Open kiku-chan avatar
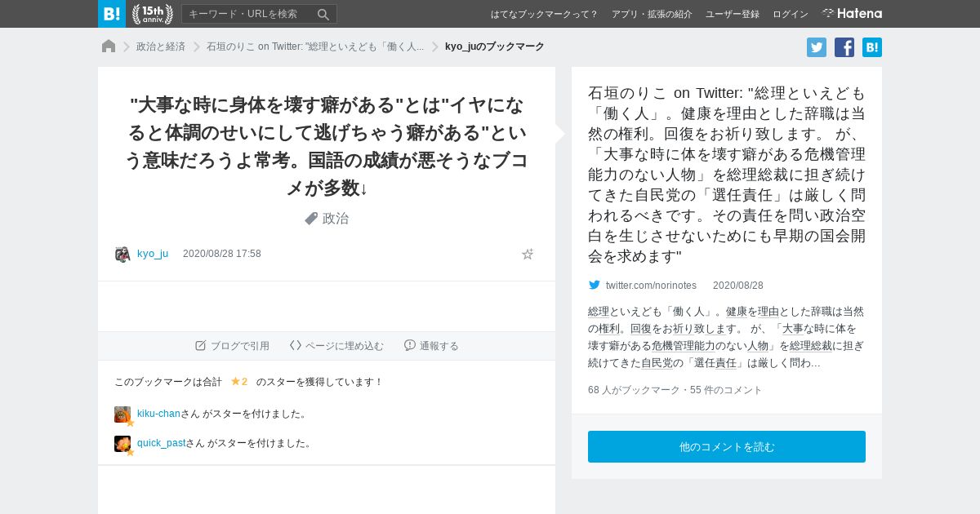Screen dimensions: 980x514 click(x=122, y=414)
